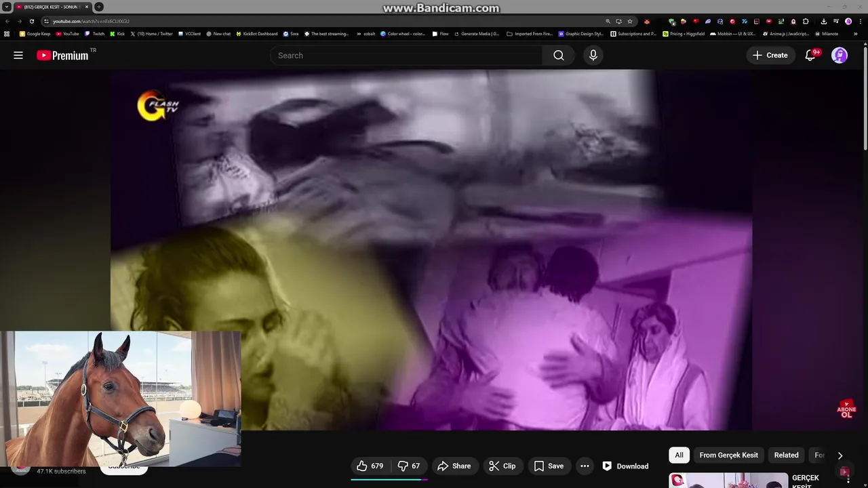This screenshot has width=868, height=488.
Task: Select the All filter chip
Action: pos(679,455)
